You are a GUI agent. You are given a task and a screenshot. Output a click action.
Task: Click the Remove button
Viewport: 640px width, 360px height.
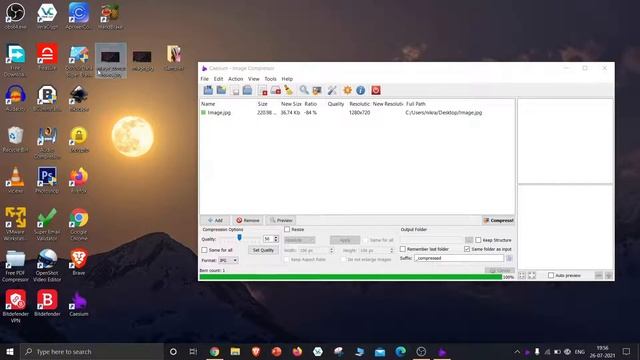(248, 220)
